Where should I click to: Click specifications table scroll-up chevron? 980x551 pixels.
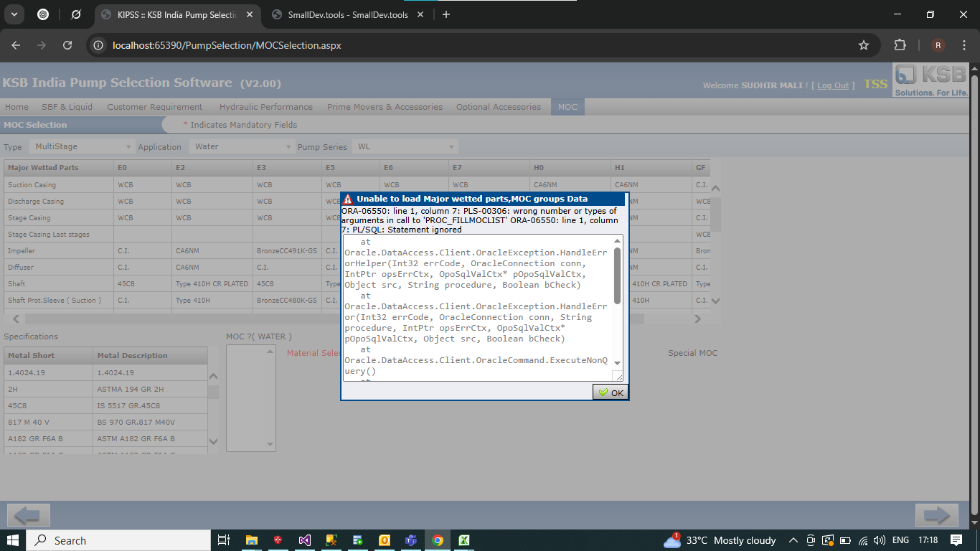213,376
